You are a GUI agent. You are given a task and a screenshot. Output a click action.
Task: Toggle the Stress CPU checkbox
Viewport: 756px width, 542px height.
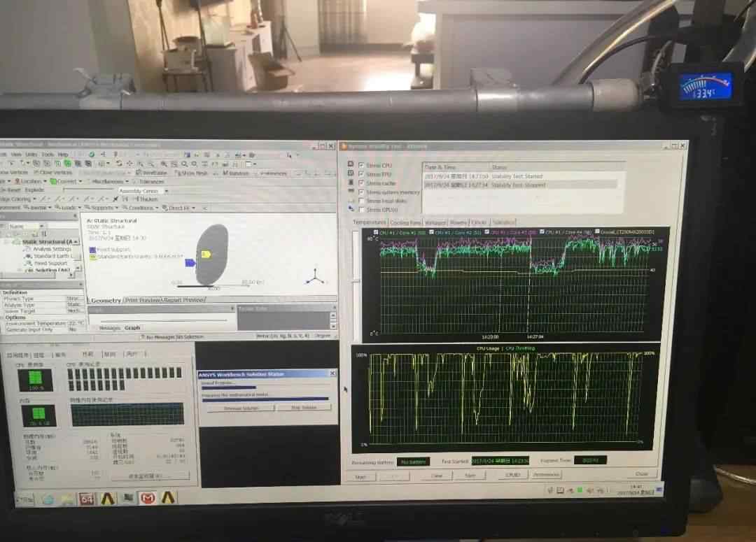361,165
